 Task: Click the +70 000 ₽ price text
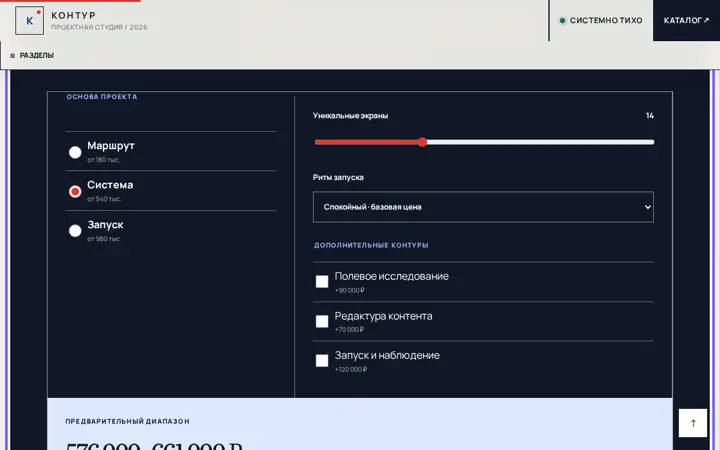pyautogui.click(x=349, y=330)
